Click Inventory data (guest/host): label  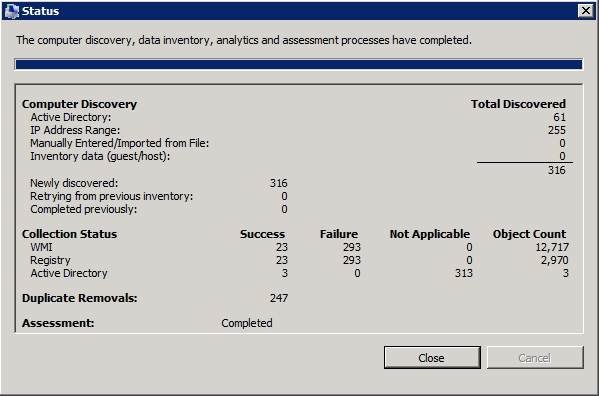coord(100,156)
